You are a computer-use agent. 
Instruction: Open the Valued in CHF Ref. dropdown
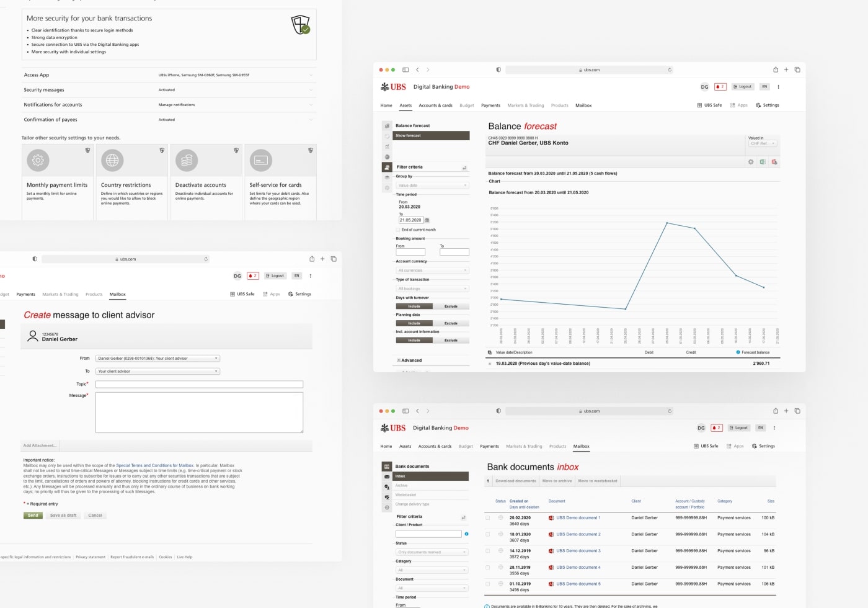[762, 143]
